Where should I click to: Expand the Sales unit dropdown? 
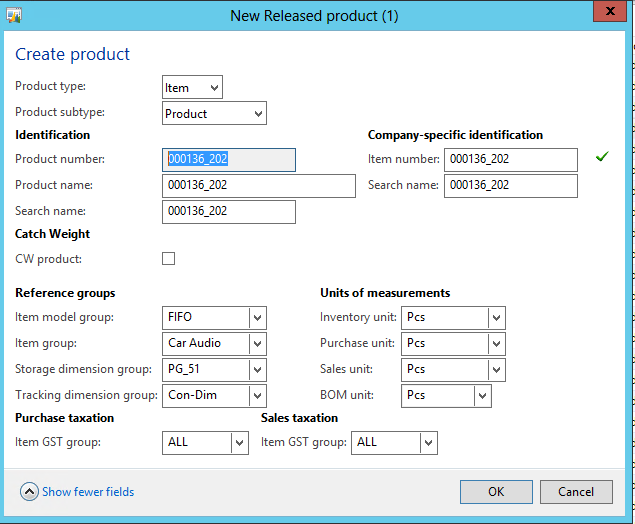click(x=496, y=370)
